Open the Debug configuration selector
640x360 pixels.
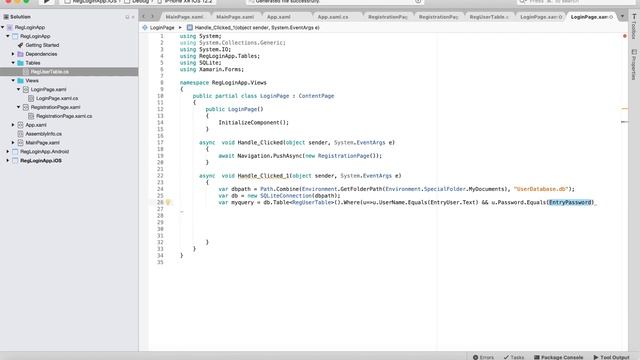[x=140, y=2]
